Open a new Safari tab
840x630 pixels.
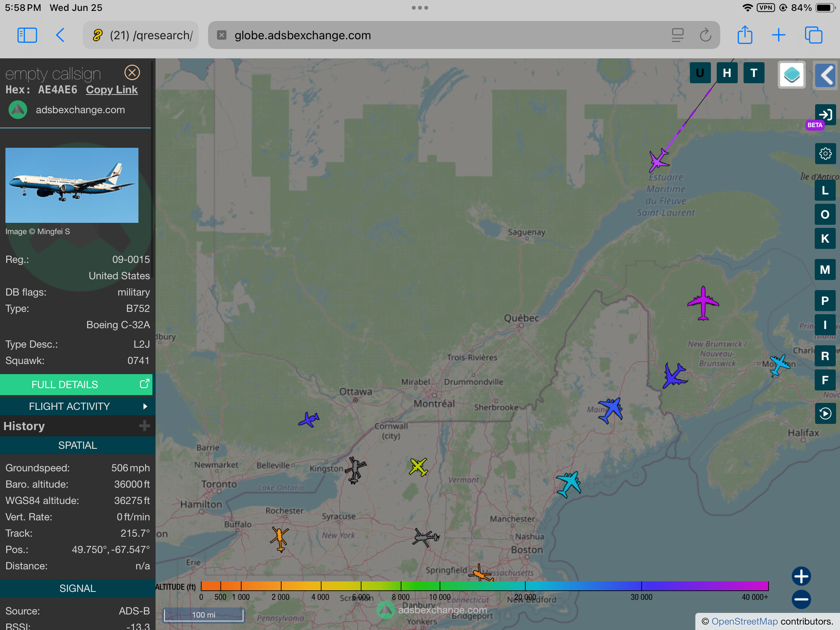tap(779, 35)
